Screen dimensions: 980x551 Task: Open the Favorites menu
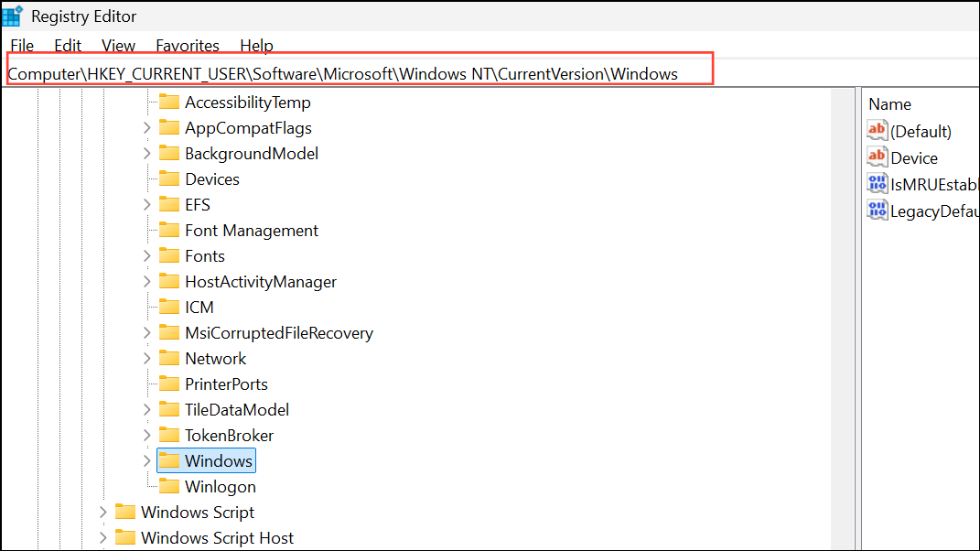[x=188, y=46]
